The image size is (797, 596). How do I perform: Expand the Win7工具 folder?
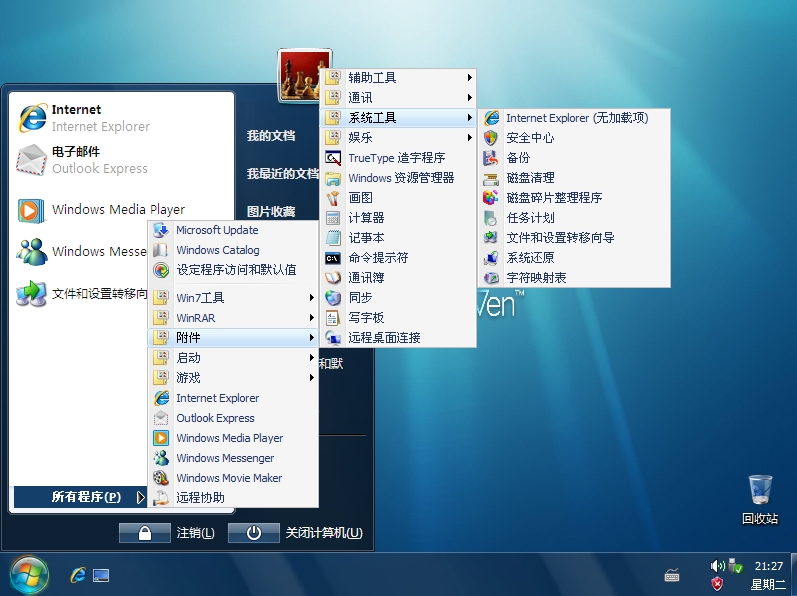(x=233, y=298)
